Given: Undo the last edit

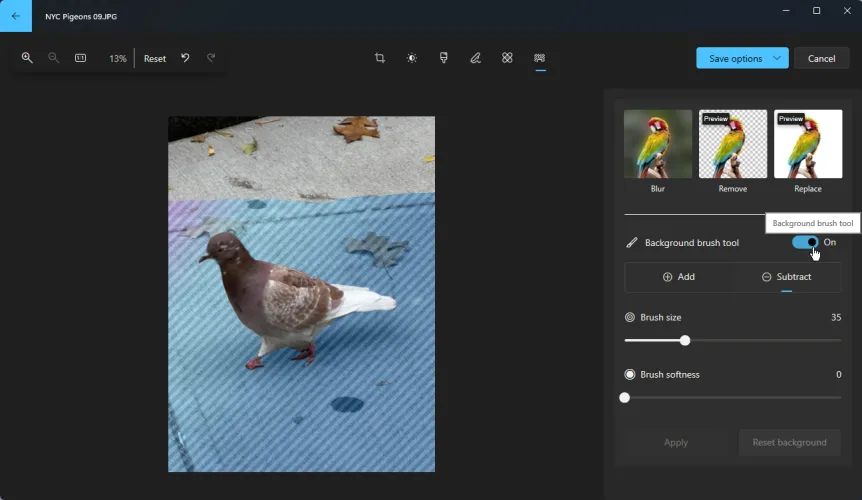Looking at the screenshot, I should (x=185, y=58).
